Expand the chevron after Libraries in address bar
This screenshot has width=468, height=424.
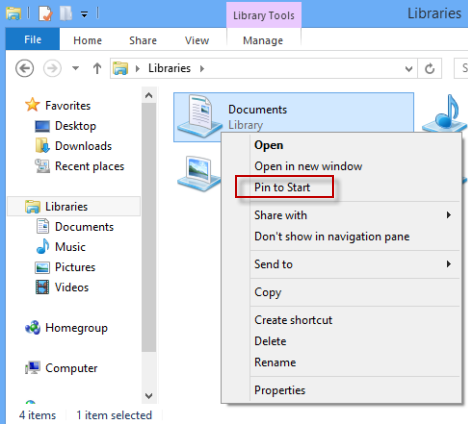[x=202, y=69]
